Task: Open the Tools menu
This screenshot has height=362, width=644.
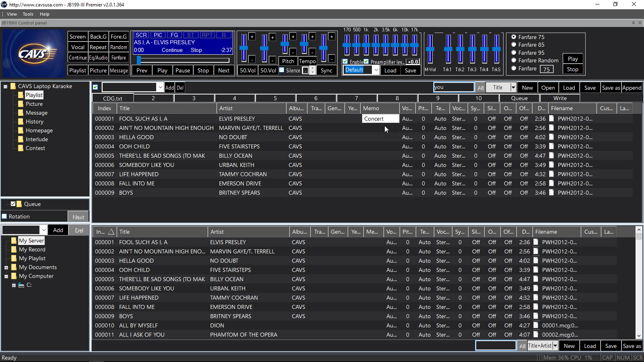Action: click(x=28, y=14)
